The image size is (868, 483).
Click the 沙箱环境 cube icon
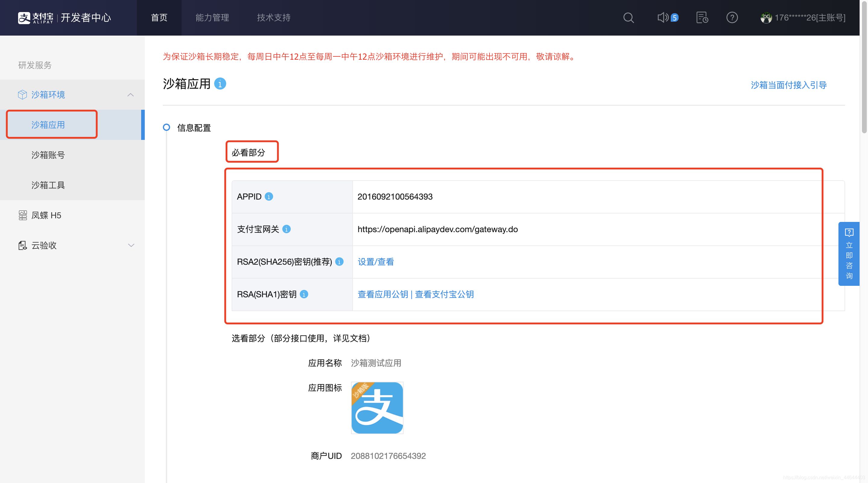(22, 95)
